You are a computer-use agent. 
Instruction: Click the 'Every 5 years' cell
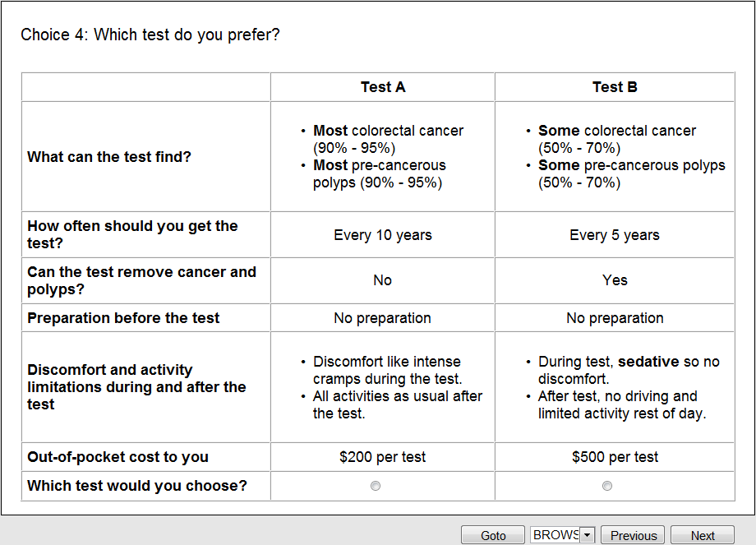click(x=615, y=235)
